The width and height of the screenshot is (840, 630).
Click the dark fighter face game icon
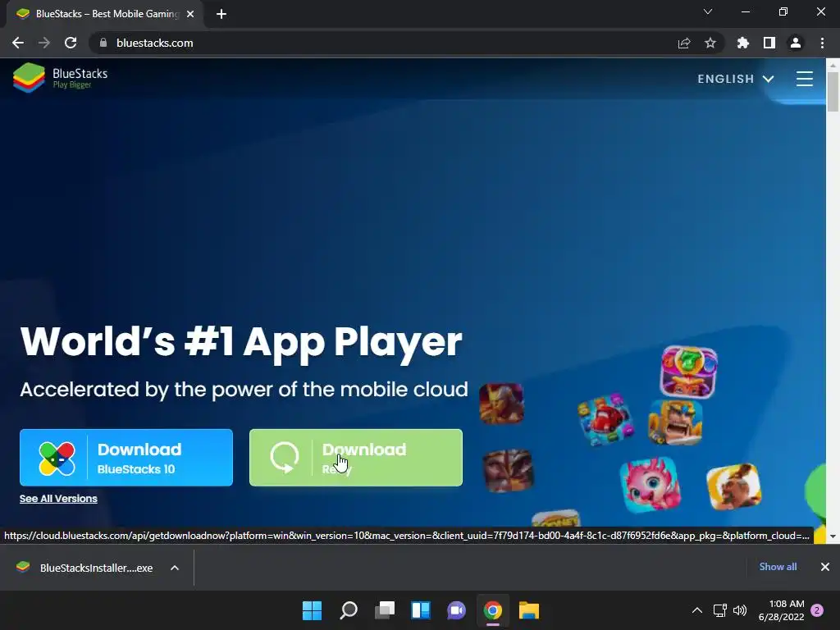tap(508, 470)
